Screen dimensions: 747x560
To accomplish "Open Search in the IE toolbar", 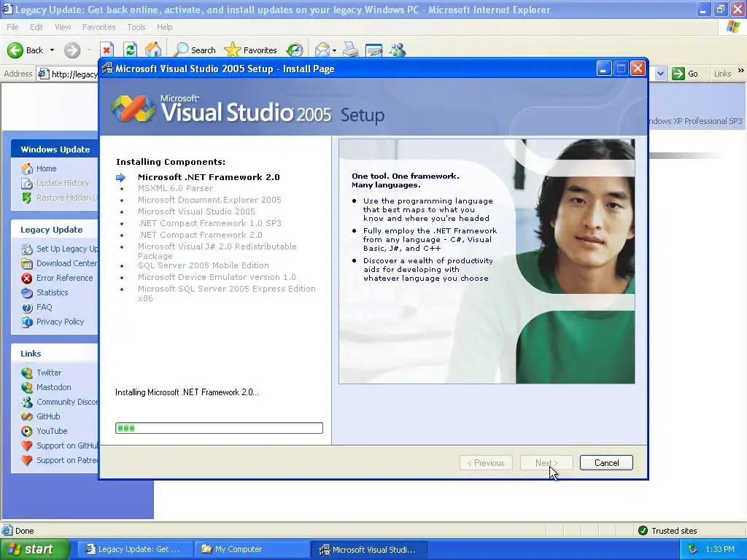I will click(194, 50).
